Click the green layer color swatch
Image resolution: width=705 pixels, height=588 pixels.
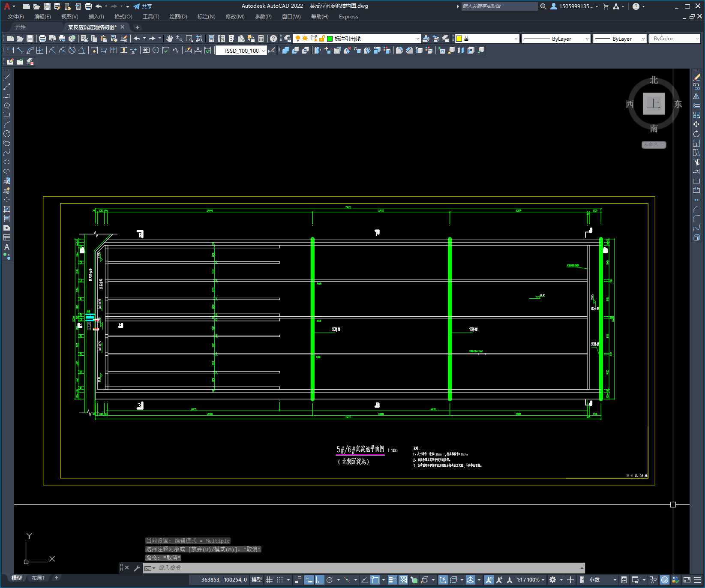(330, 39)
